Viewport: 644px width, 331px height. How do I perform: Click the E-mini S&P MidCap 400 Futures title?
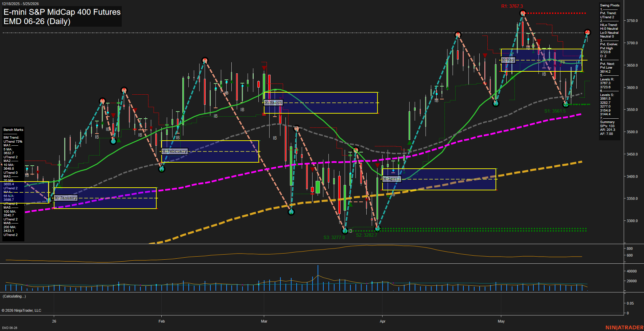point(62,12)
